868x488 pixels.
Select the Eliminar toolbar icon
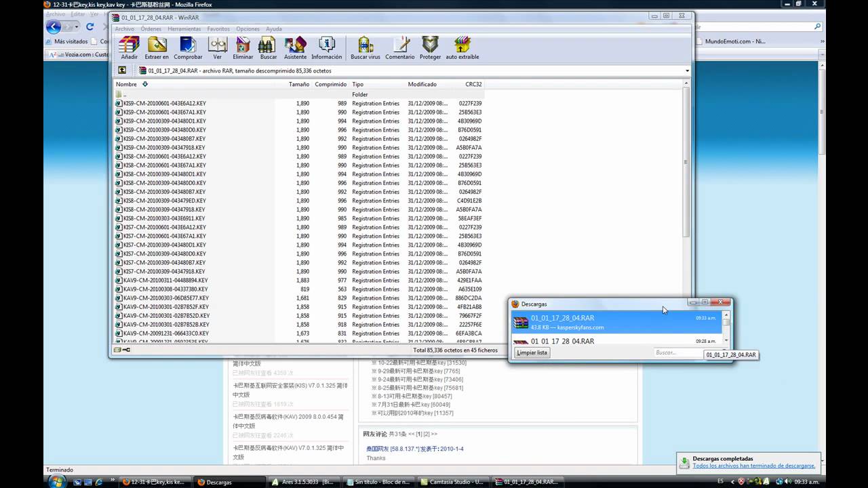[243, 47]
